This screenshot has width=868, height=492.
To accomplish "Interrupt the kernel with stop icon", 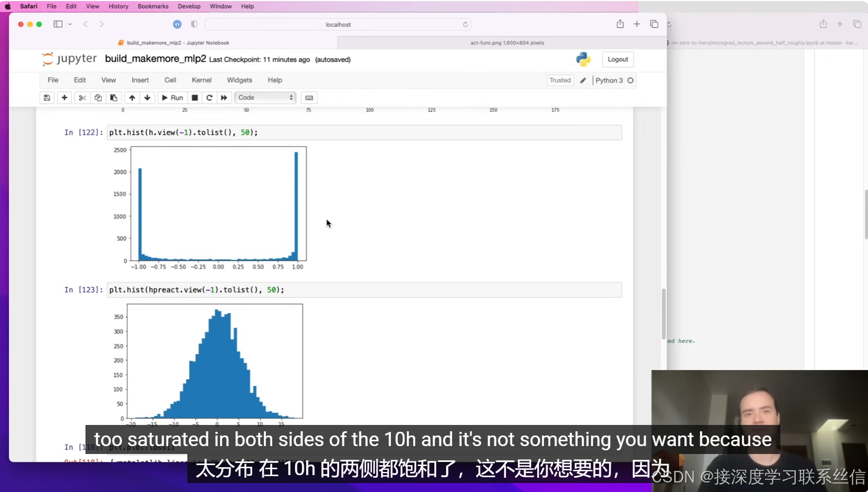I will (195, 98).
